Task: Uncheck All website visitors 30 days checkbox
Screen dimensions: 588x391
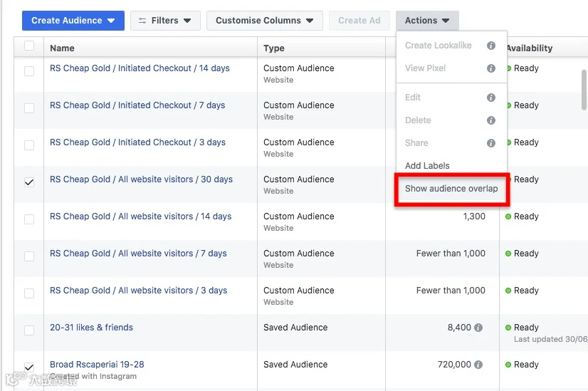Action: click(x=29, y=182)
